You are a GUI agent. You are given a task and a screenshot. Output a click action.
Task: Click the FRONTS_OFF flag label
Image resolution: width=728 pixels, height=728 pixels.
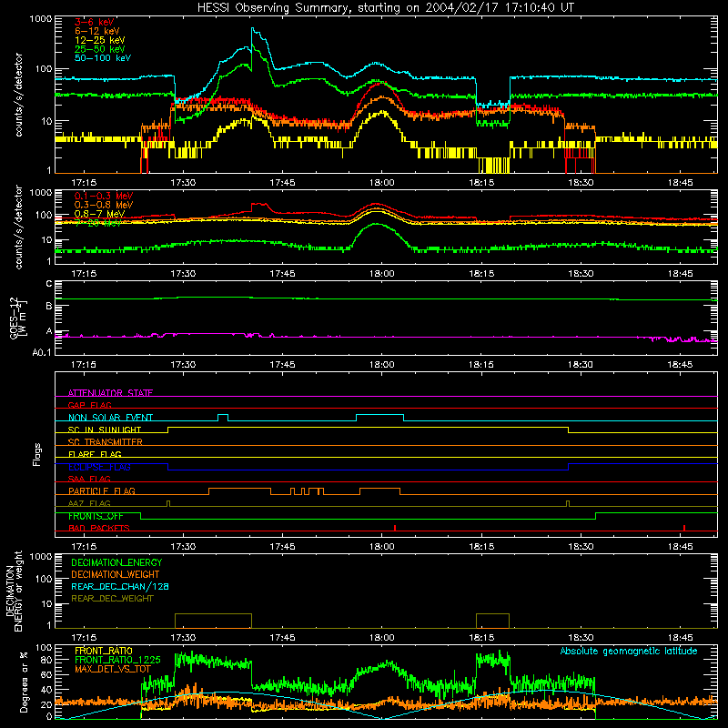click(96, 516)
